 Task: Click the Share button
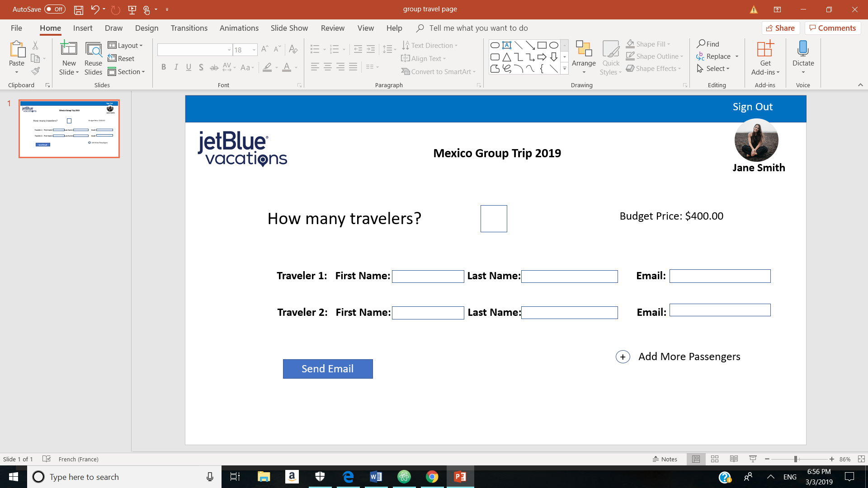781,28
